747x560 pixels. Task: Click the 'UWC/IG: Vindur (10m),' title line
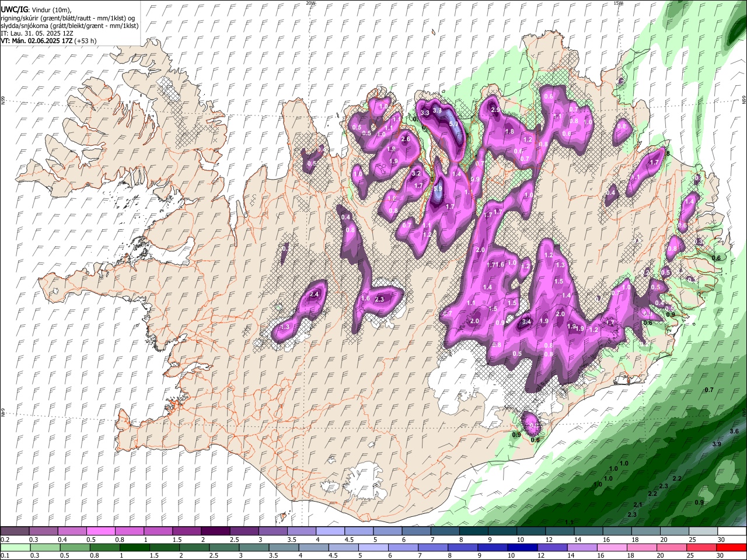pos(36,10)
